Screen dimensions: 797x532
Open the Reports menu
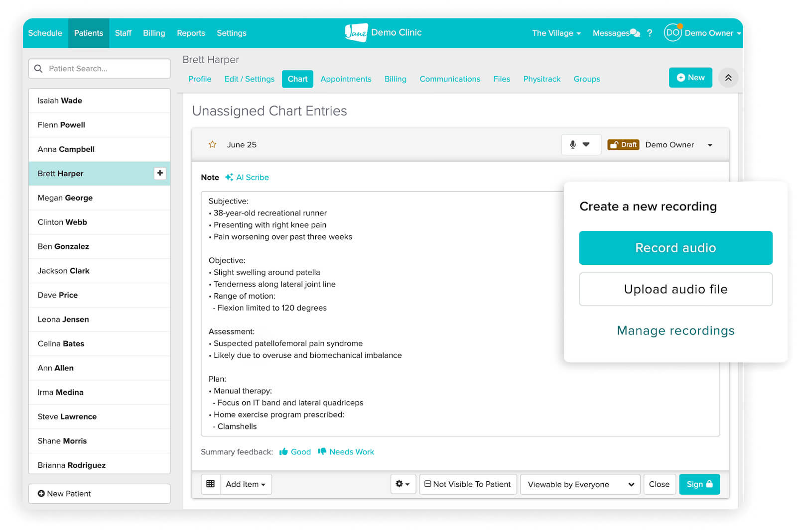tap(191, 33)
